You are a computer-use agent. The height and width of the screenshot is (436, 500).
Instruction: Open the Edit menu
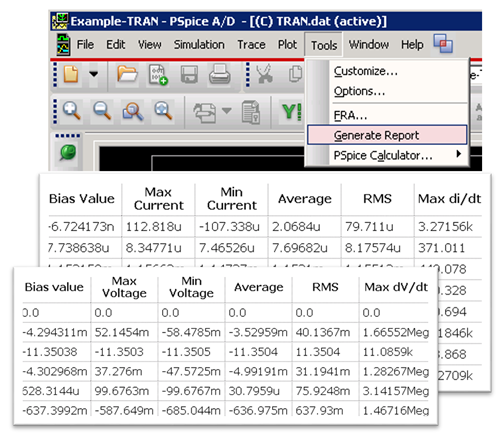click(x=116, y=45)
